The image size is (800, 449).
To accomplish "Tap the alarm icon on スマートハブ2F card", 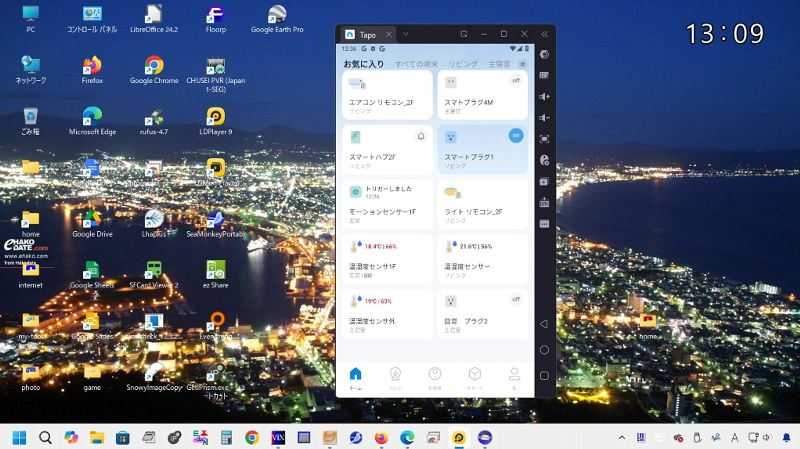I will click(420, 135).
